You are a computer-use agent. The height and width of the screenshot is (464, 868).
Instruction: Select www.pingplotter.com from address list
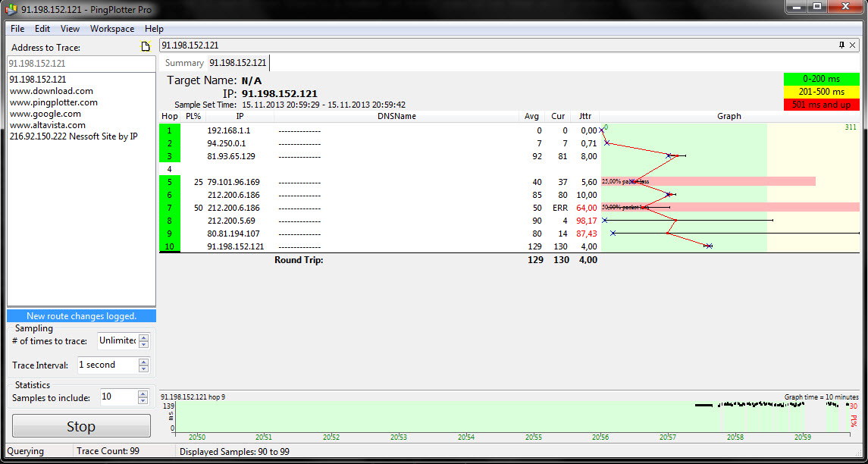click(53, 102)
